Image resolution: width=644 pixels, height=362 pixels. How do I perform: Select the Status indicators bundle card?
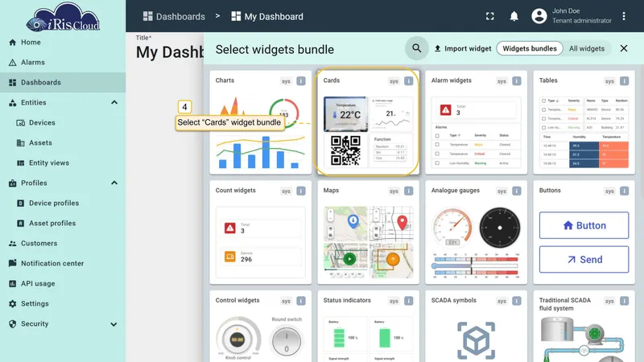pyautogui.click(x=368, y=327)
